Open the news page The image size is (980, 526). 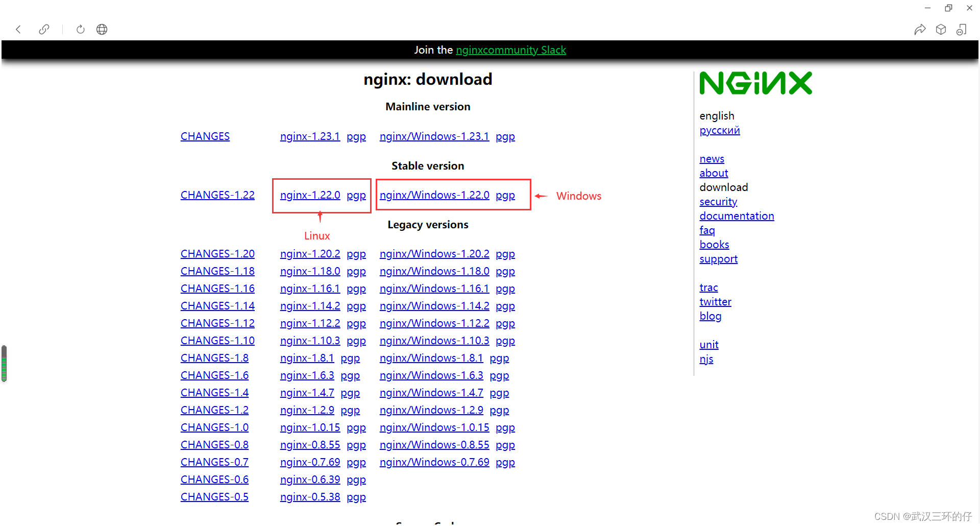pyautogui.click(x=712, y=159)
